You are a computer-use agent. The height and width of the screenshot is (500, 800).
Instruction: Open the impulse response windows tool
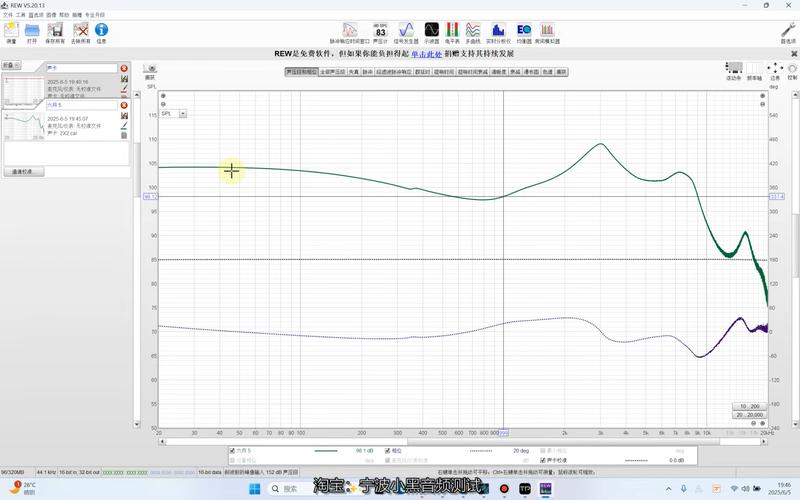point(349,33)
